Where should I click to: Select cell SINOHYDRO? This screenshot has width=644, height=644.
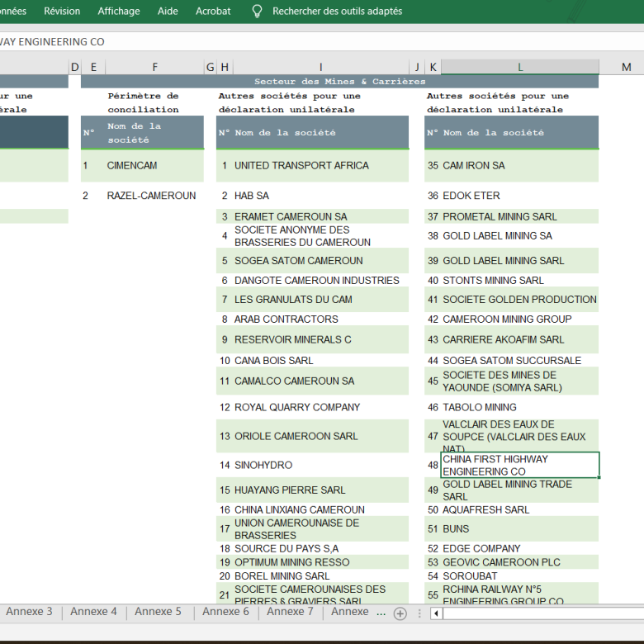tap(321, 465)
